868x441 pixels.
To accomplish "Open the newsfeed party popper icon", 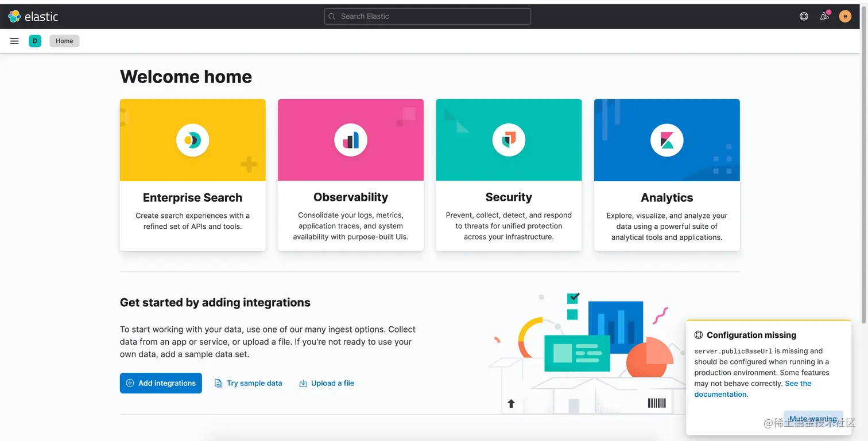I will point(824,16).
